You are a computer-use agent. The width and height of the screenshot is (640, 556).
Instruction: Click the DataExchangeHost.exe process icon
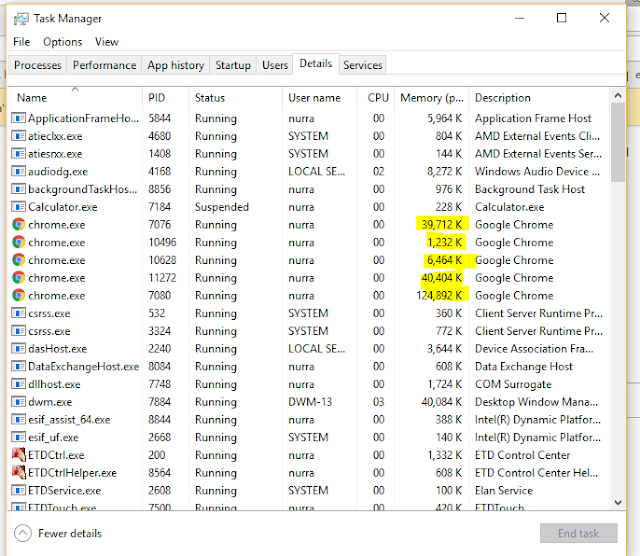point(18,366)
